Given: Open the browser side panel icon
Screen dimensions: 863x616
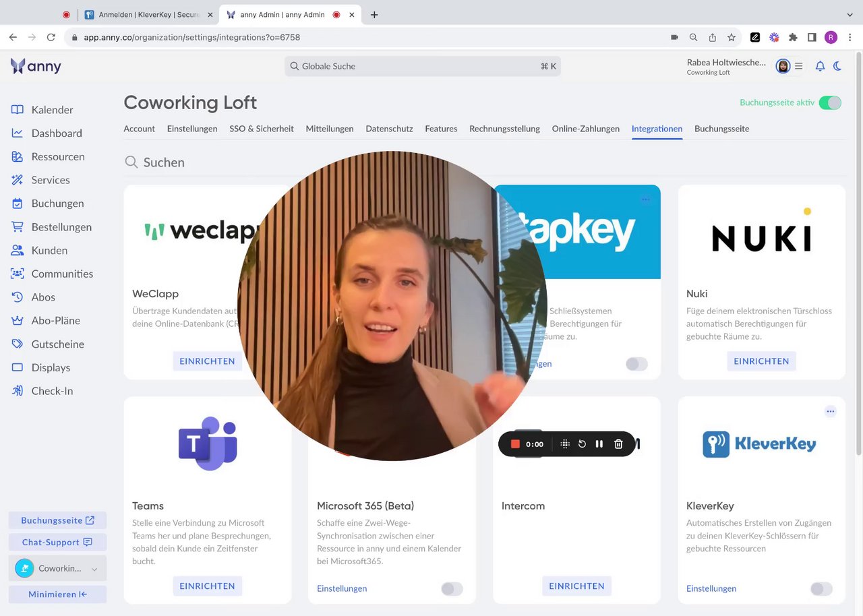Looking at the screenshot, I should pos(812,37).
